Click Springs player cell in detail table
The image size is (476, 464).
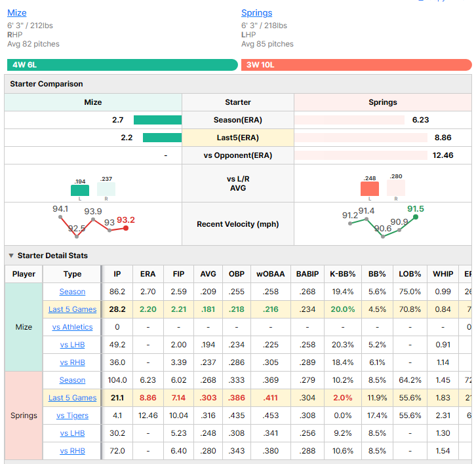coord(24,416)
